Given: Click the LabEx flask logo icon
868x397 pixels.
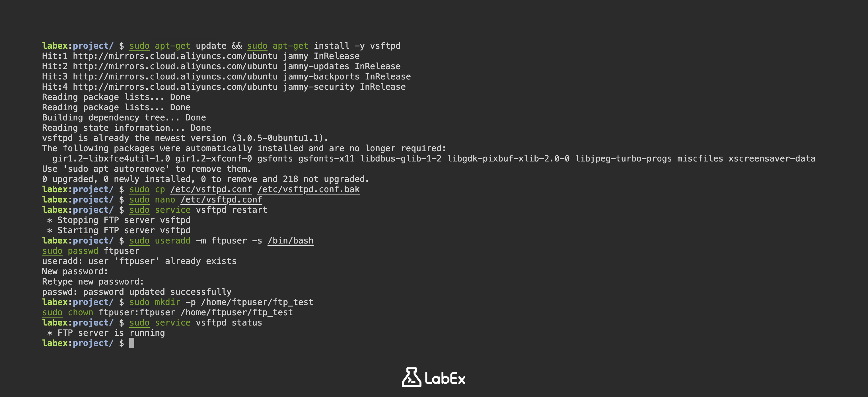Looking at the screenshot, I should point(411,377).
